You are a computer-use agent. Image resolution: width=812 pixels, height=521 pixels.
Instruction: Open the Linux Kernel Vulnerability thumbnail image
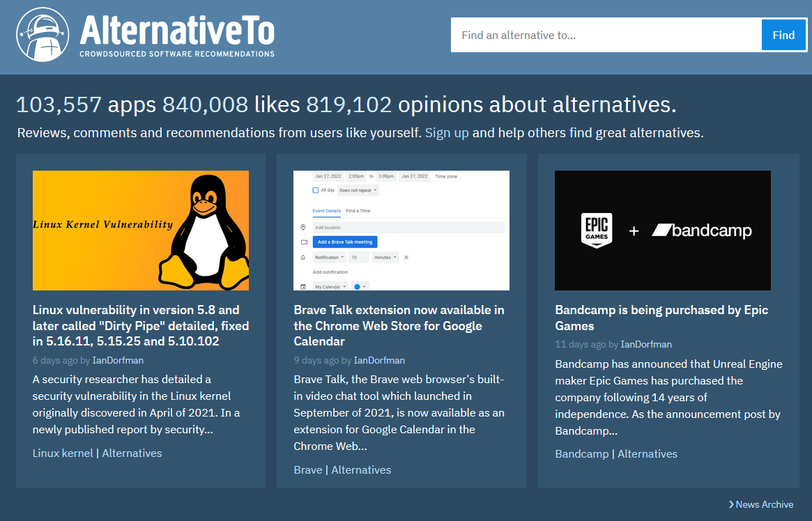pos(141,231)
